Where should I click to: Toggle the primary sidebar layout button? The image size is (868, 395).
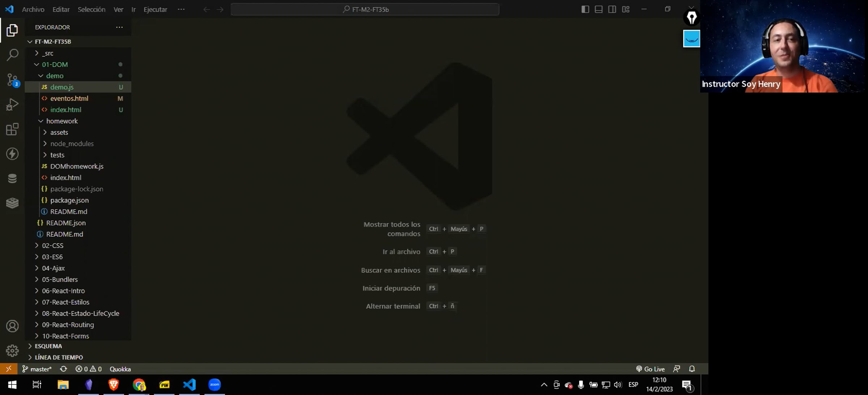click(585, 9)
